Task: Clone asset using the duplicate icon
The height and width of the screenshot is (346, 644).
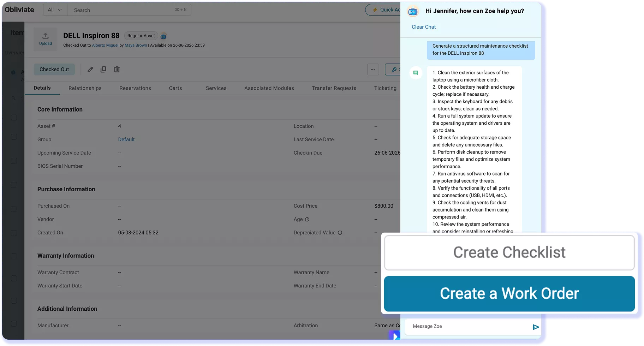Action: coord(103,70)
